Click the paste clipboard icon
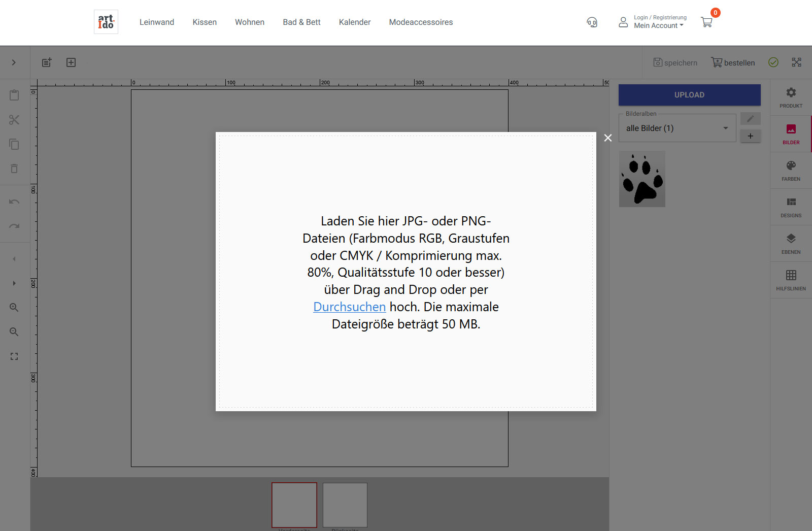This screenshot has height=531, width=812. point(14,95)
